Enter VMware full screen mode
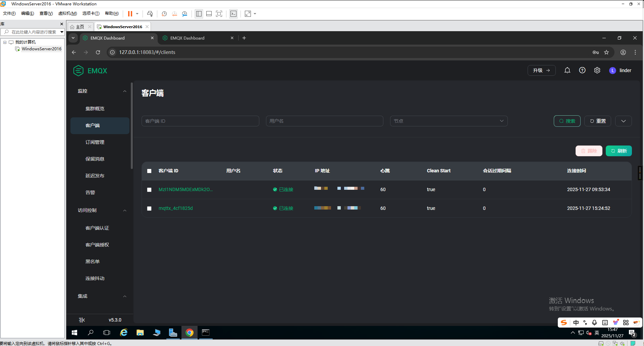Image resolution: width=644 pixels, height=346 pixels. tap(219, 14)
